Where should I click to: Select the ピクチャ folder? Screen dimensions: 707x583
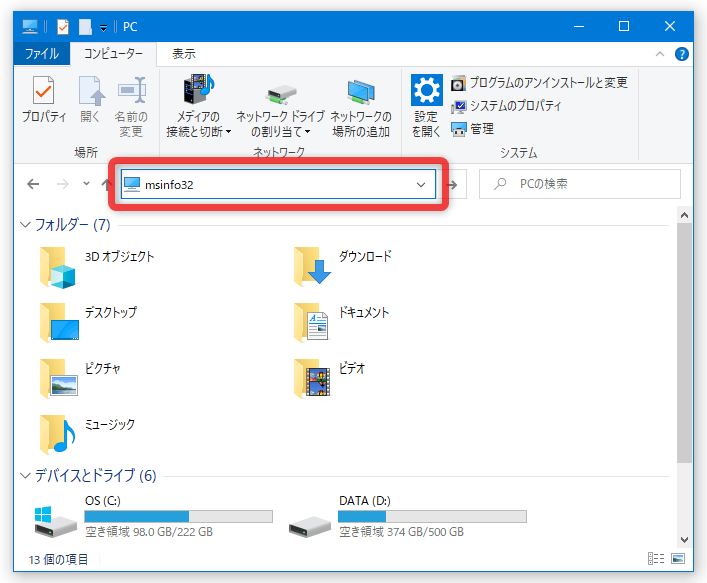(x=80, y=379)
